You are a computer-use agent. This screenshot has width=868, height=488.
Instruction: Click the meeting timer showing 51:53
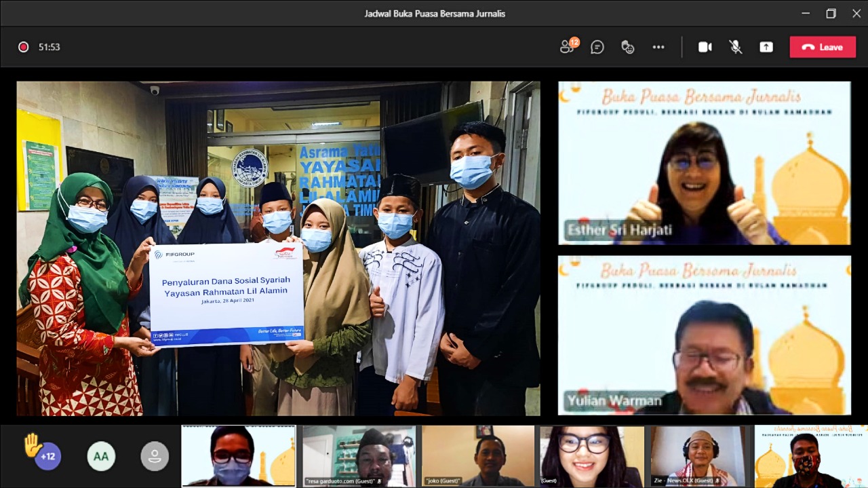point(50,47)
